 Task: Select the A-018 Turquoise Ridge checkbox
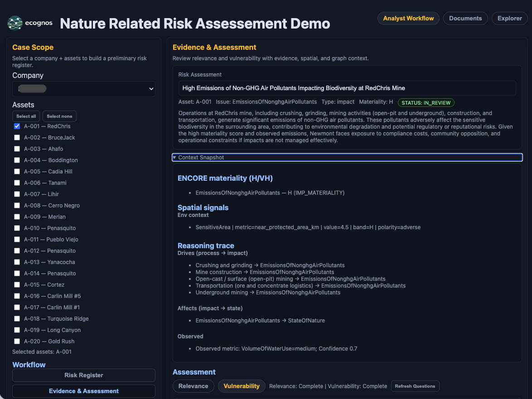coord(17,319)
